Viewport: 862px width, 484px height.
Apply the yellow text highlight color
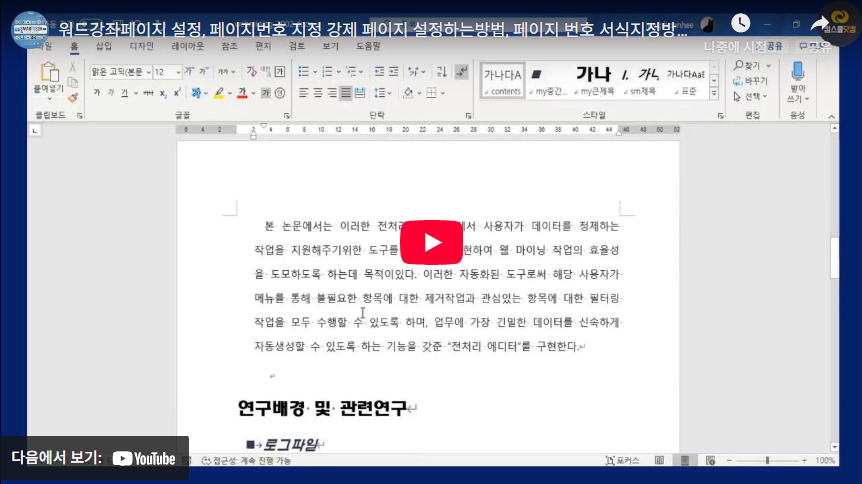point(219,93)
